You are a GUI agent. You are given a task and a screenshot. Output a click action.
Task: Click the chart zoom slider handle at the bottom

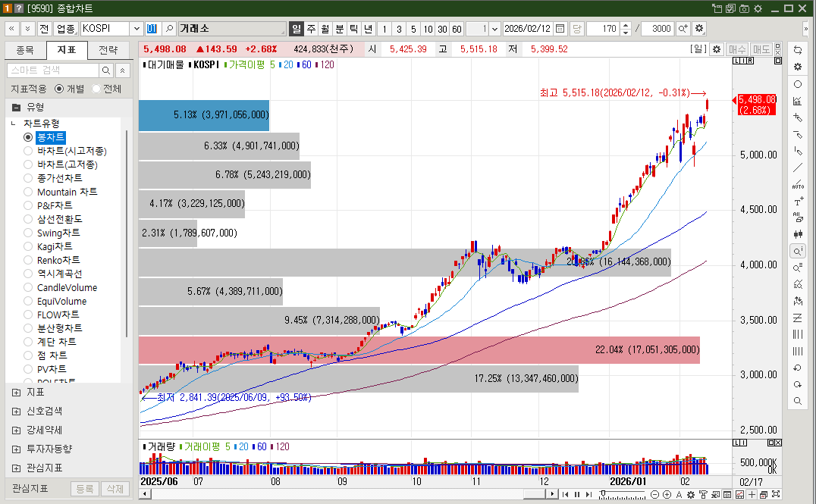tap(603, 493)
